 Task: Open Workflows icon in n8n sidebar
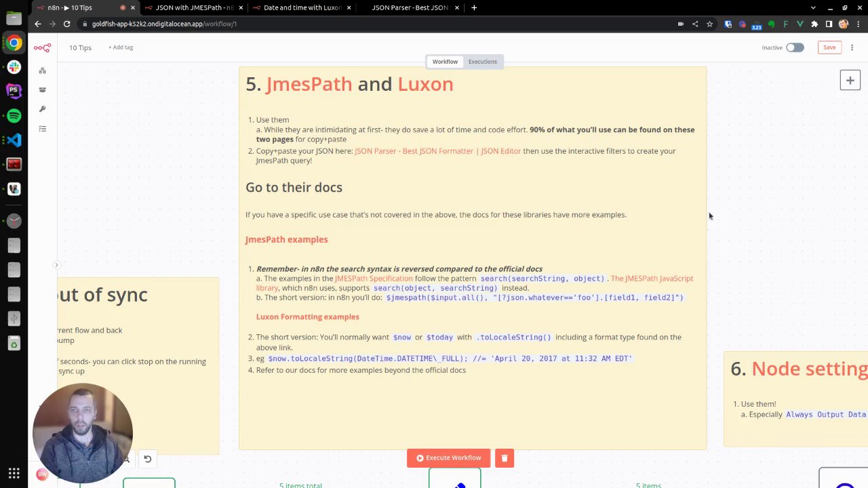point(42,70)
